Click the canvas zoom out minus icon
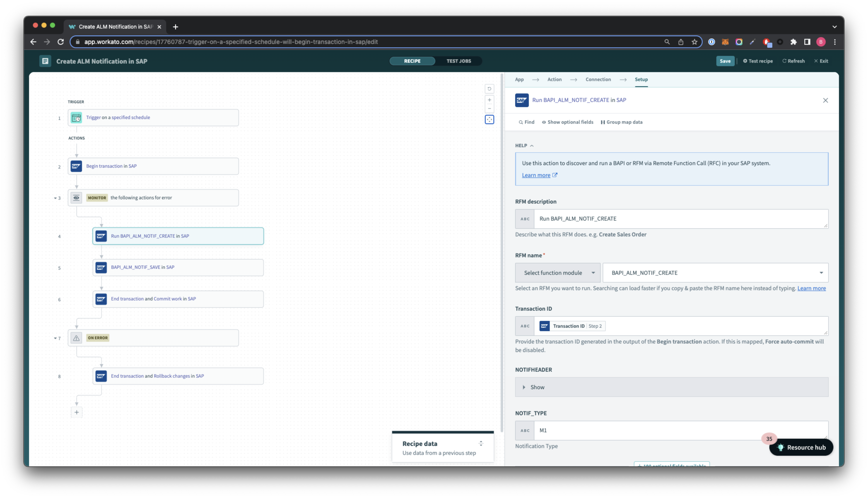The width and height of the screenshot is (868, 498). (489, 109)
